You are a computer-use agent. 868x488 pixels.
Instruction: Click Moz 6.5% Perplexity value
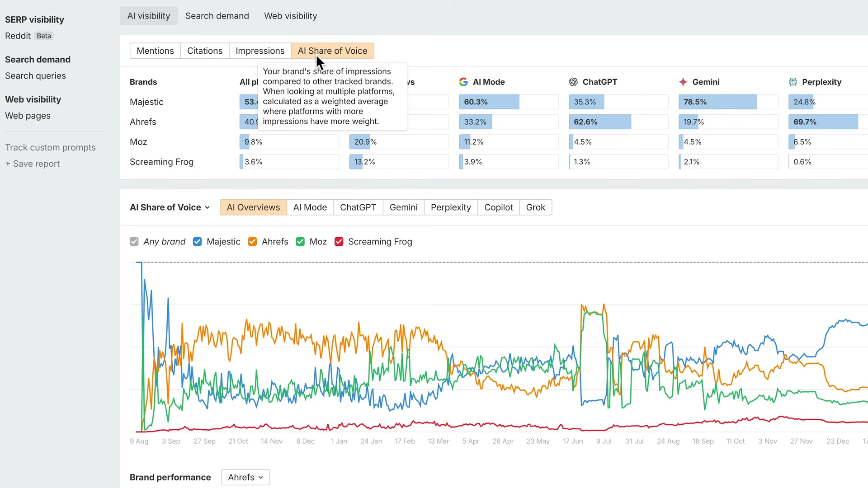click(802, 142)
